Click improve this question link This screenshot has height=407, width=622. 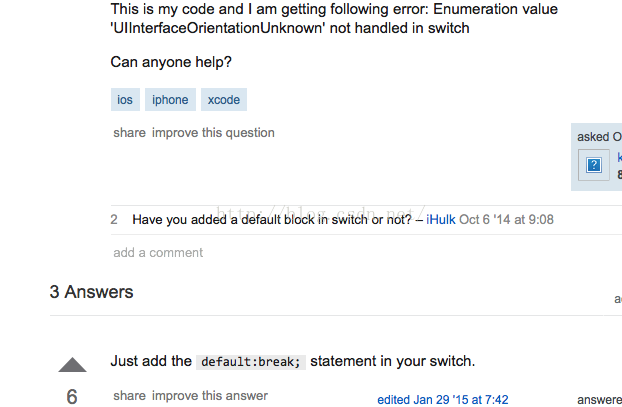(213, 132)
